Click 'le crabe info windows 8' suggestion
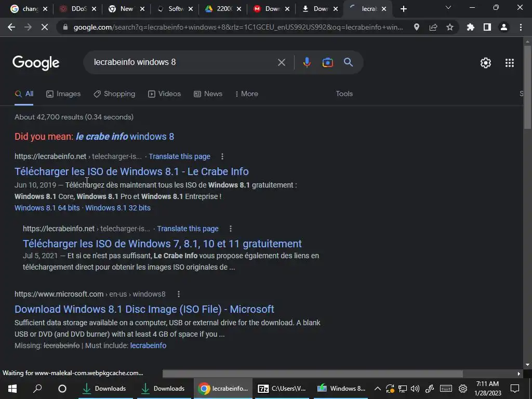The width and height of the screenshot is (532, 399). pyautogui.click(x=125, y=137)
